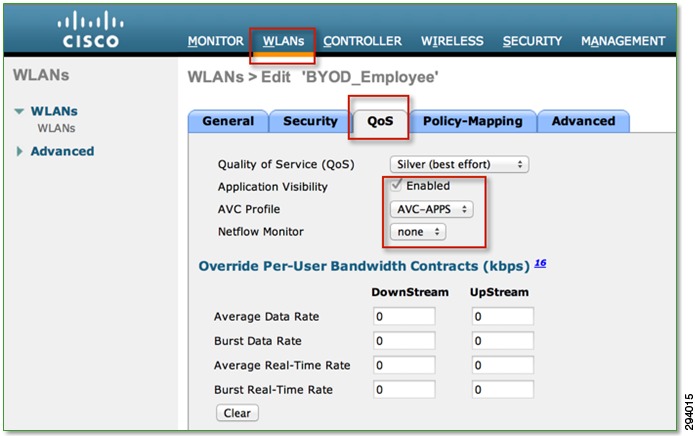Click Average Real-Time Rate DownStream field

coord(404,365)
